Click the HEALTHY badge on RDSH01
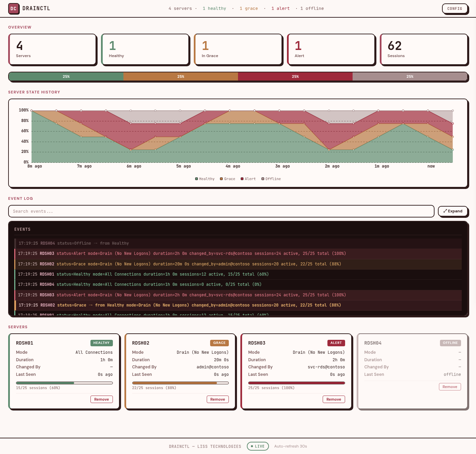Viewport: 476px width, 454px height. (x=101, y=343)
